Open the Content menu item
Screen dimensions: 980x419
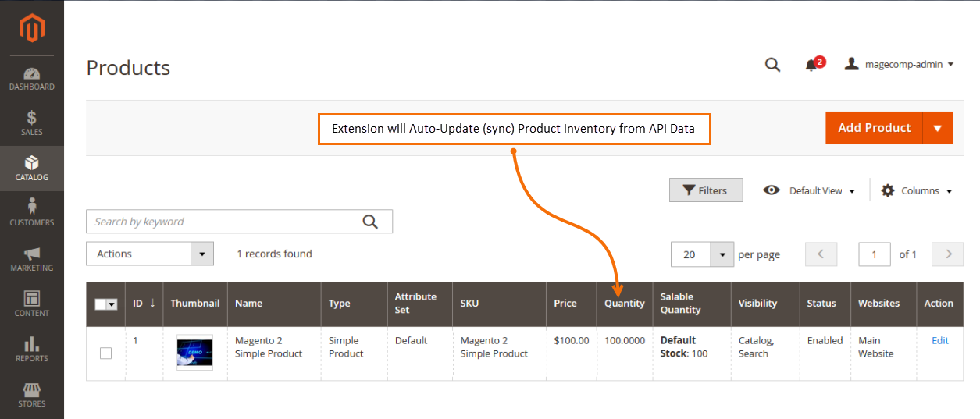pyautogui.click(x=32, y=304)
